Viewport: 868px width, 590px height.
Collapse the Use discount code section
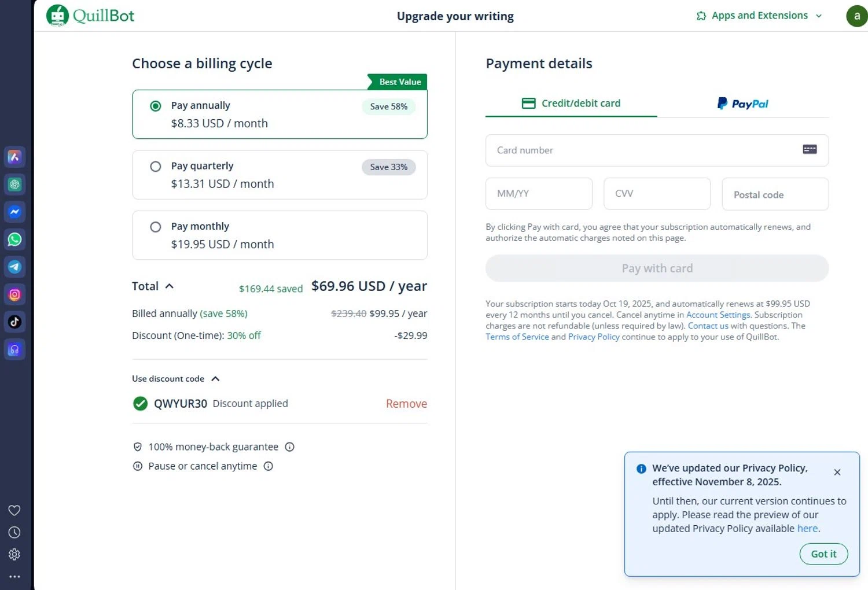[x=215, y=379]
